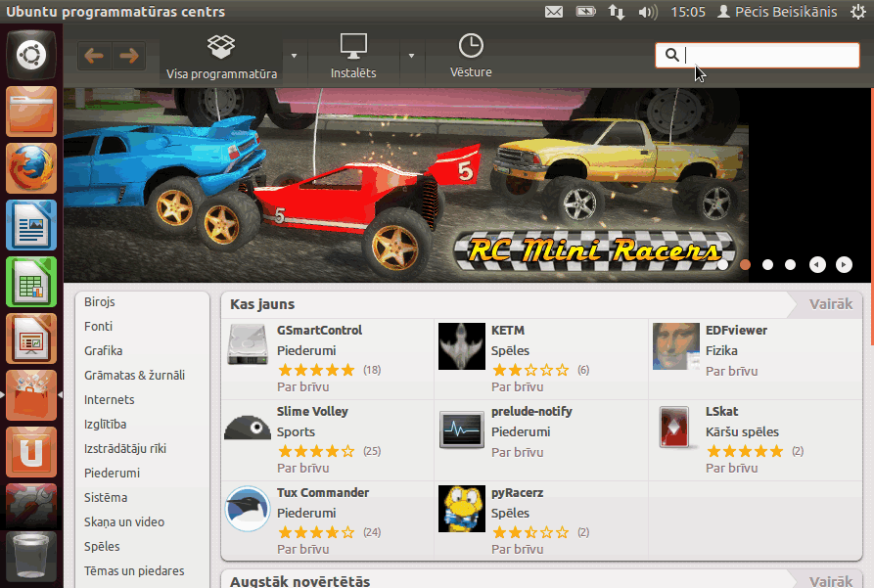Open the KETM spaceship icon
This screenshot has height=588, width=874.
[x=462, y=346]
